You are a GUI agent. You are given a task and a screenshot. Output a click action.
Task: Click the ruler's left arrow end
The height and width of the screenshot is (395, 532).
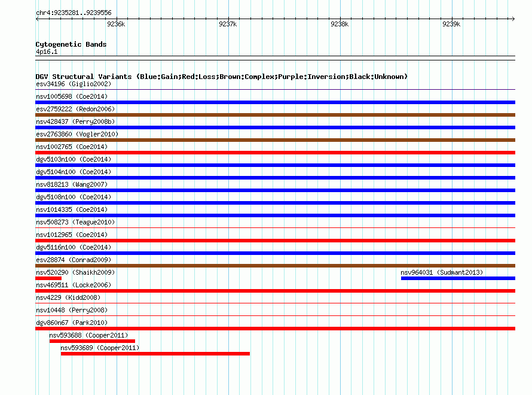click(37, 19)
